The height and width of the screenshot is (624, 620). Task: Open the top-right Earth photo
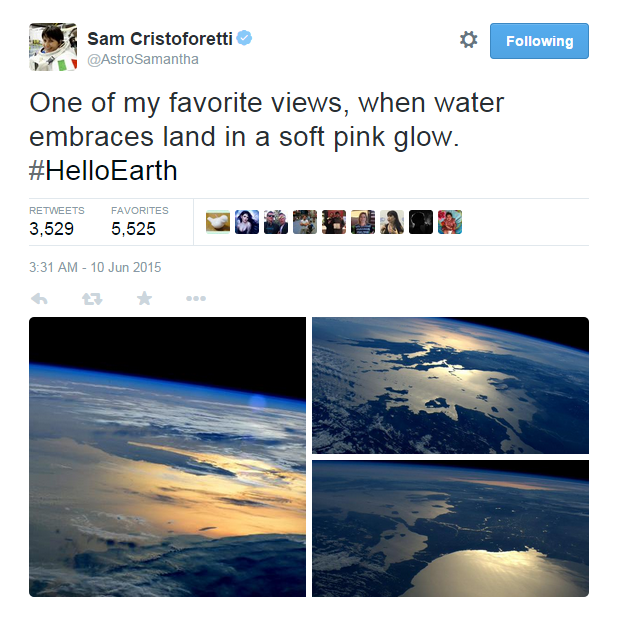450,385
